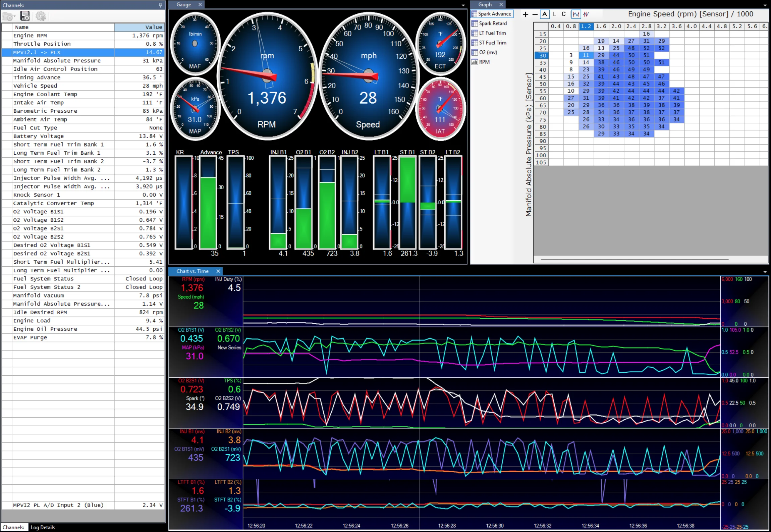This screenshot has height=532, width=771.
Task: Select the Catalytic Converter Temp row
Action: coord(83,203)
